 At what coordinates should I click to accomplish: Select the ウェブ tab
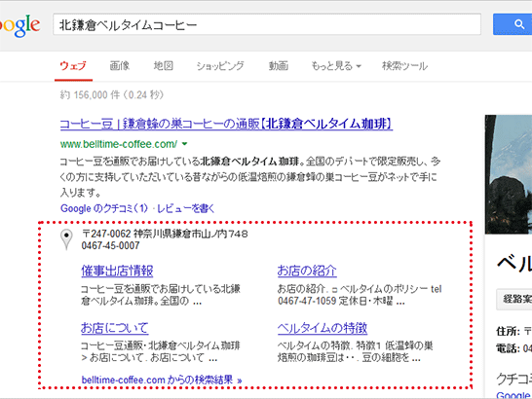(x=73, y=66)
